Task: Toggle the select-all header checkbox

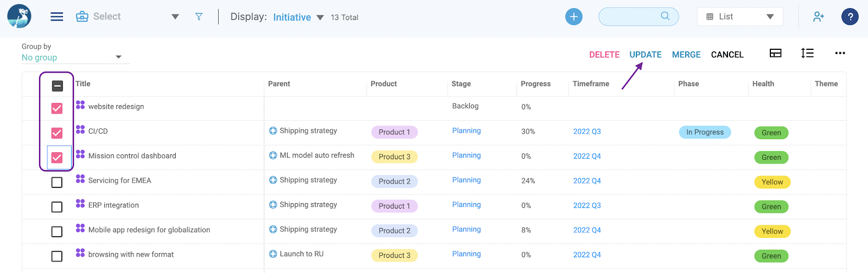Action: click(58, 86)
